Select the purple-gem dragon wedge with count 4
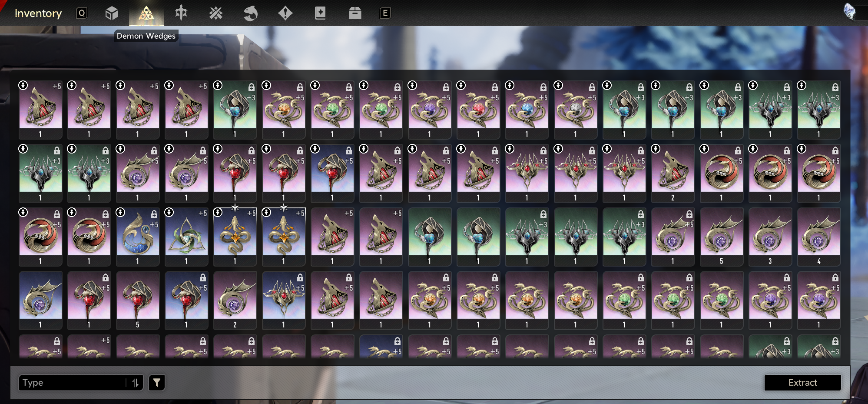868x404 pixels. click(x=818, y=237)
